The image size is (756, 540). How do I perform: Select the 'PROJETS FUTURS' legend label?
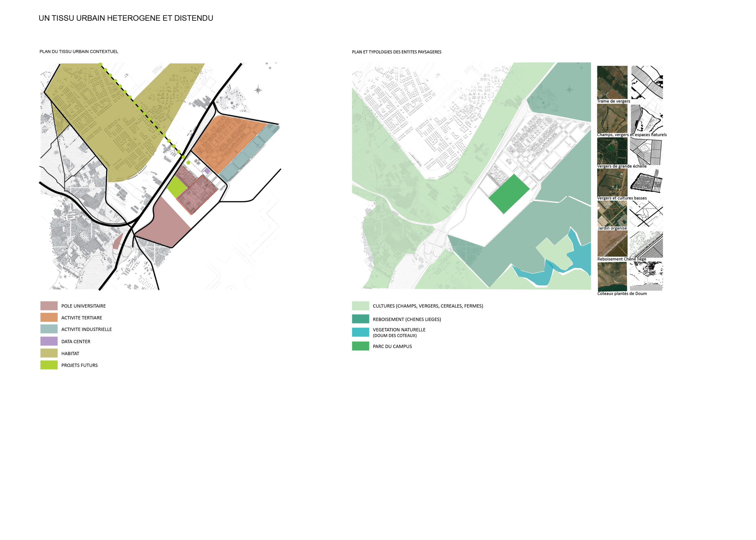click(x=79, y=365)
